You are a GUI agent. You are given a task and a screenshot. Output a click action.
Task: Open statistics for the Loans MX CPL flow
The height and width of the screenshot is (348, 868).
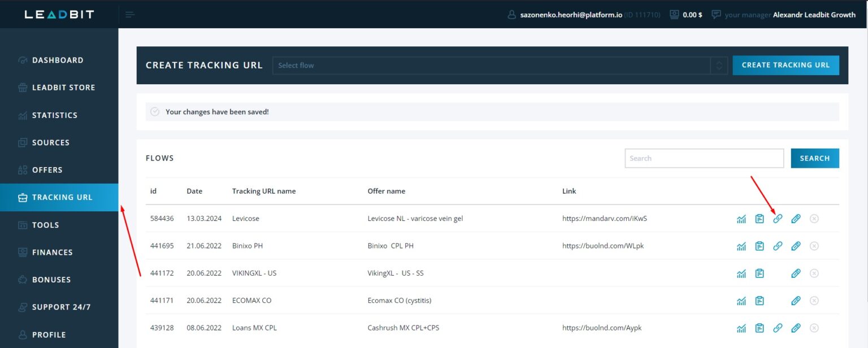(741, 328)
